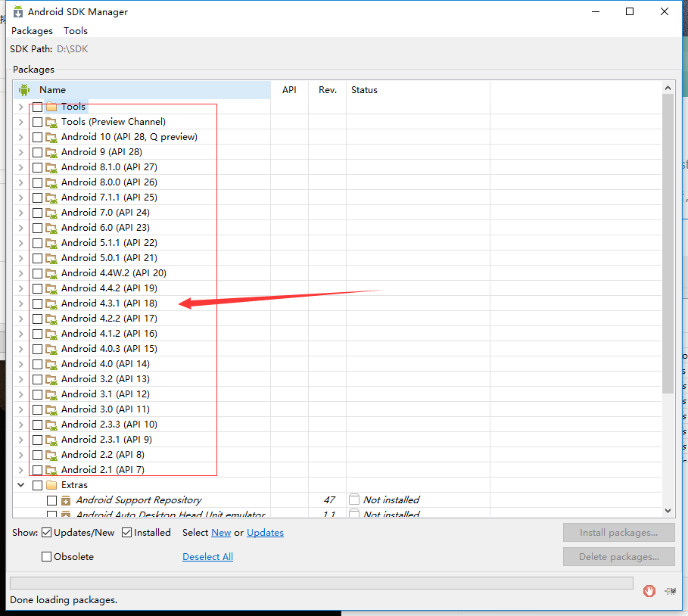This screenshot has height=616, width=688.
Task: Enable the Obsolete show filter
Action: [x=46, y=557]
